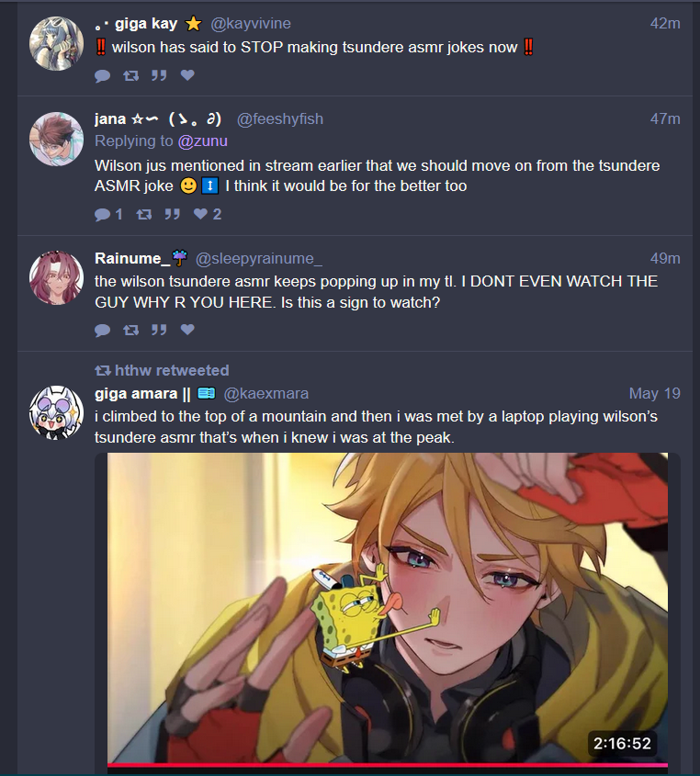This screenshot has width=700, height=776.
Task: Open the Wilson video thumbnail
Action: coord(388,608)
